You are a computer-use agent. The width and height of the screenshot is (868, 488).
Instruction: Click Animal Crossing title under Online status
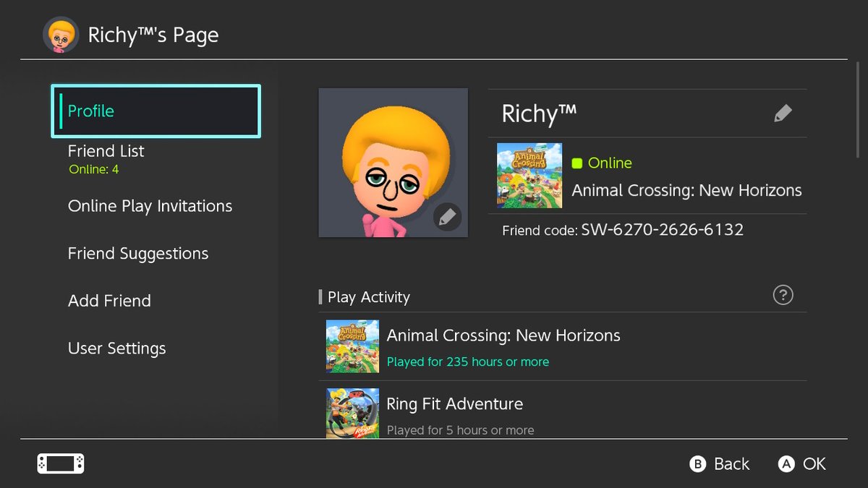pos(687,191)
